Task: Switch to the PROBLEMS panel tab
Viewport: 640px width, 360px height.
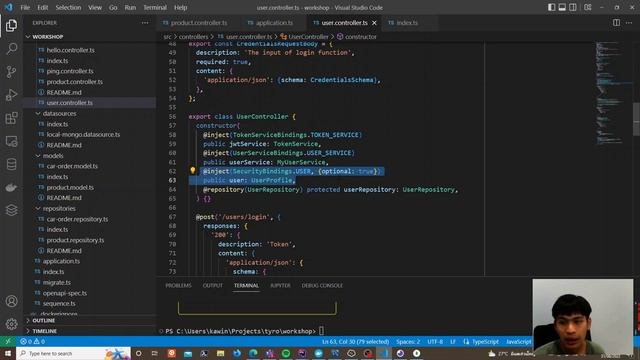Action: [178, 285]
